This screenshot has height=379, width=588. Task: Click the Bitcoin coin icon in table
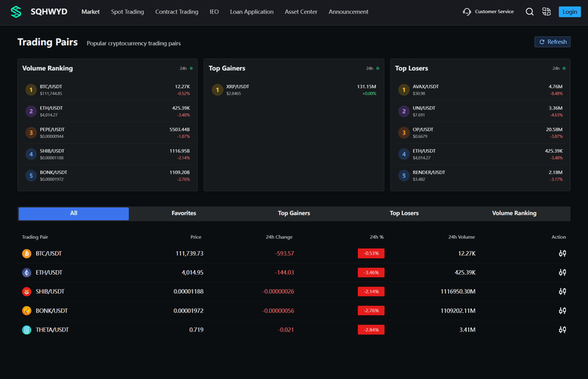26,254
